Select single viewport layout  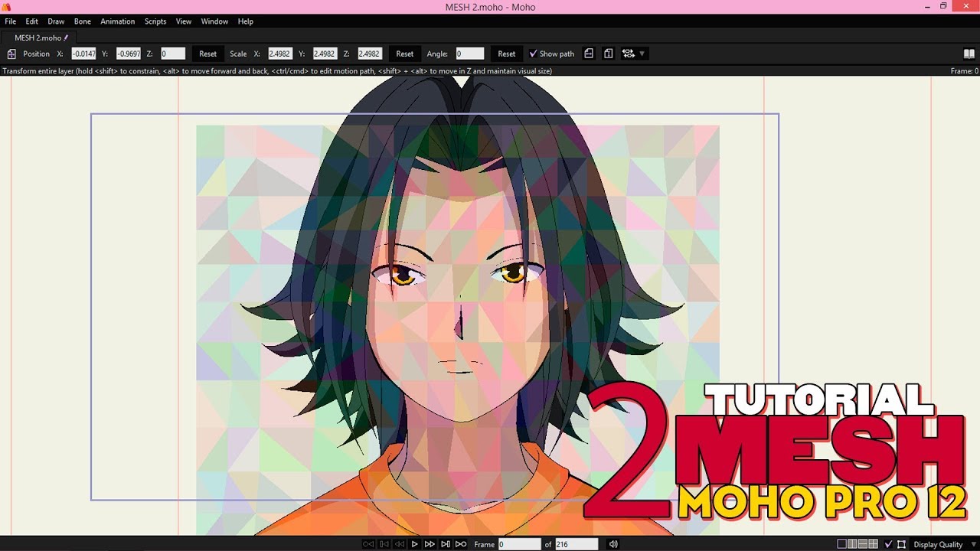842,544
